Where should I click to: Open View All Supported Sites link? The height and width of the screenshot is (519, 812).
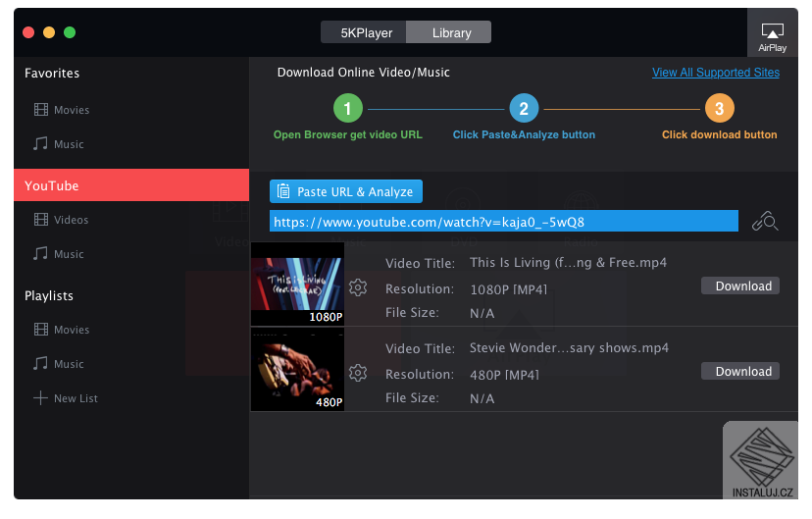[x=716, y=72]
